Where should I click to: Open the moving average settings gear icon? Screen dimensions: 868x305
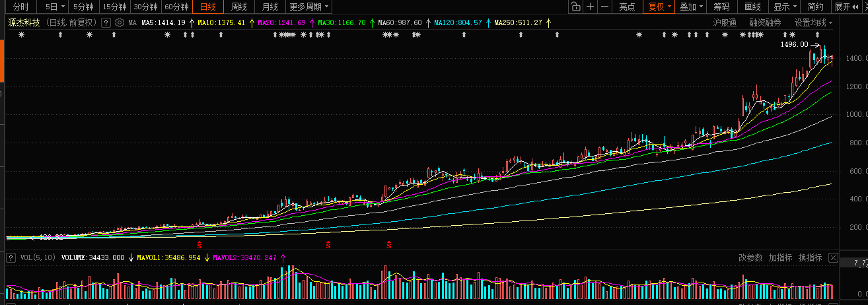click(x=120, y=22)
